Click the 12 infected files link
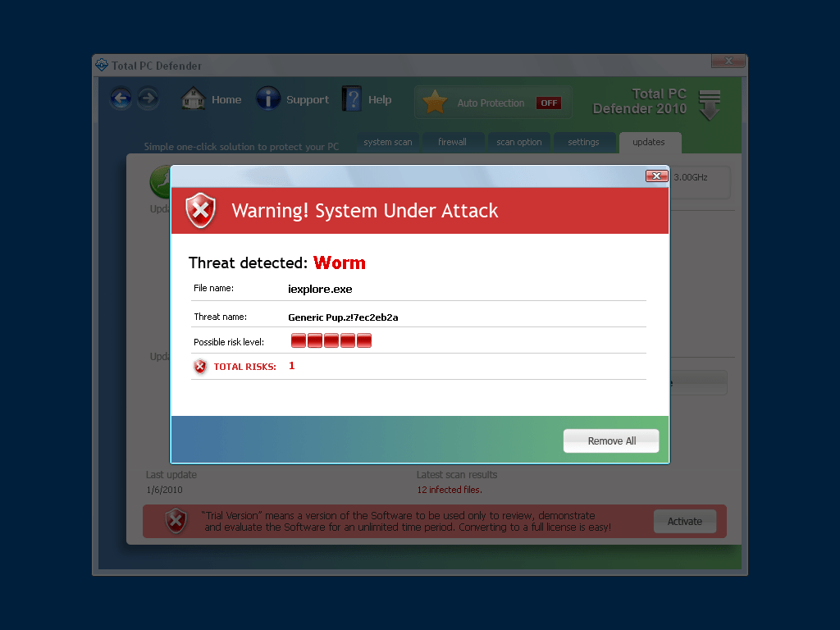The width and height of the screenshot is (840, 630). coord(448,488)
